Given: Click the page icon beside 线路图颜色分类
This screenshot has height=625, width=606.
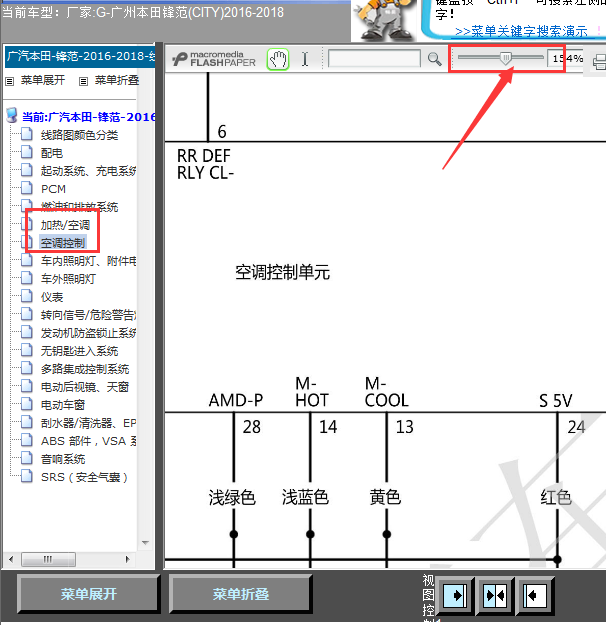Looking at the screenshot, I should click(27, 134).
